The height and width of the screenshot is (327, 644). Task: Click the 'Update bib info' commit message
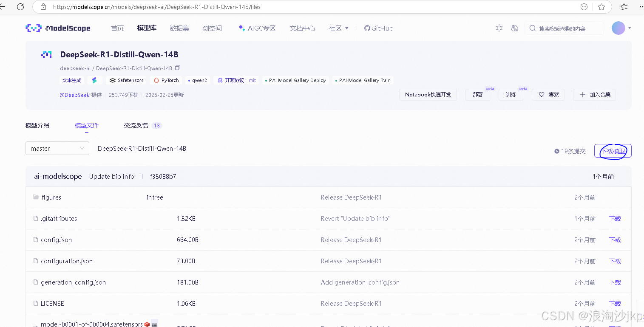point(112,177)
